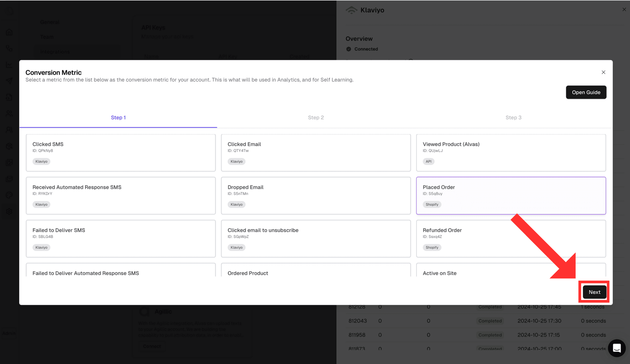Viewport: 630px width, 364px height.
Task: Select the Clicked SMS metric card
Action: click(x=121, y=153)
